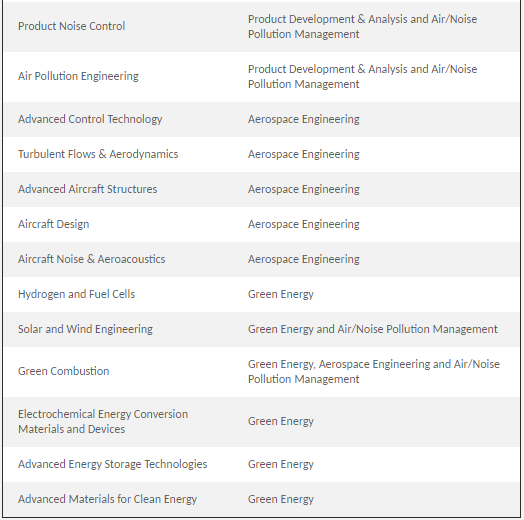Select stream text beside Product Noise Control
Screen dimensions: 524x520
362,26
